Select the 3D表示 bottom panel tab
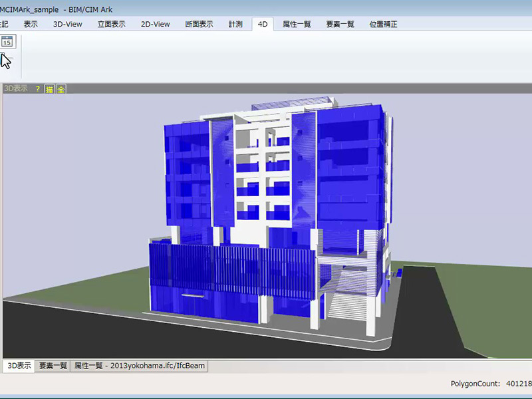This screenshot has width=532, height=399. (18, 366)
